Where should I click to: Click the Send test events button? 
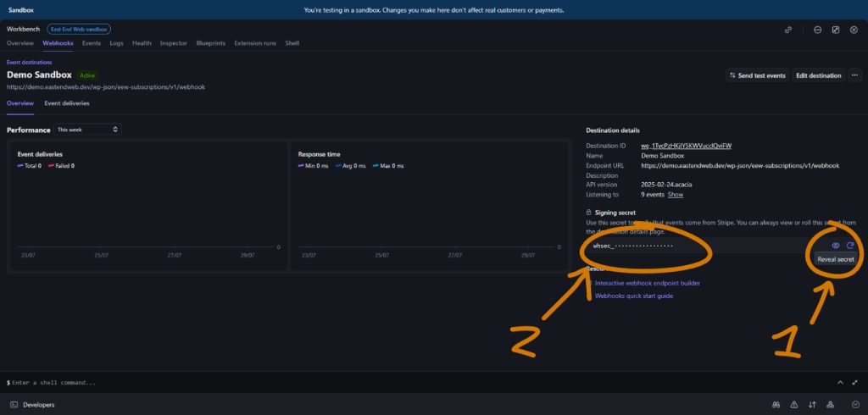tap(757, 75)
